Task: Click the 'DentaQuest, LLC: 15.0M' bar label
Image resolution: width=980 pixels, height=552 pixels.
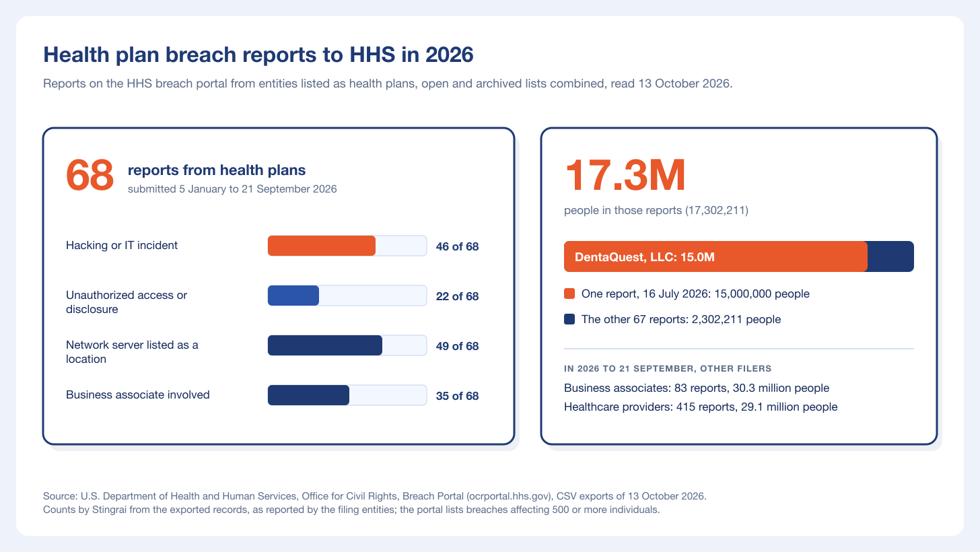Action: point(645,257)
